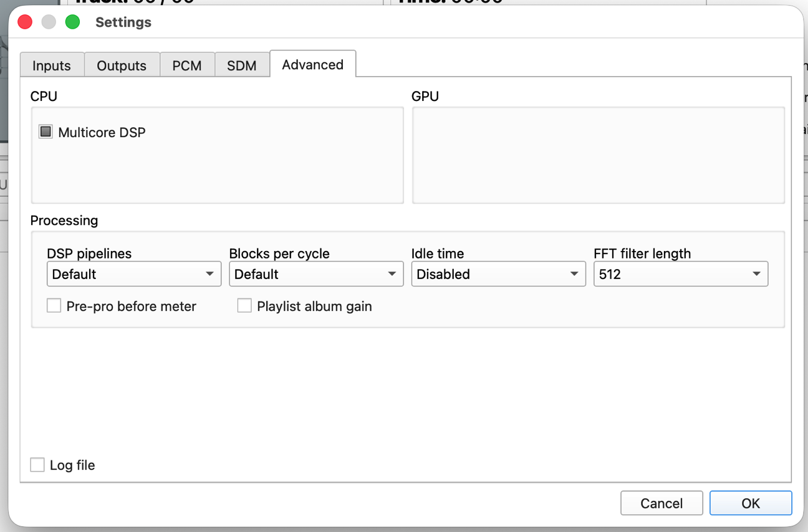Screen dimensions: 808x532
Task: Toggle the Multicore DSP checkbox
Action: (x=46, y=132)
